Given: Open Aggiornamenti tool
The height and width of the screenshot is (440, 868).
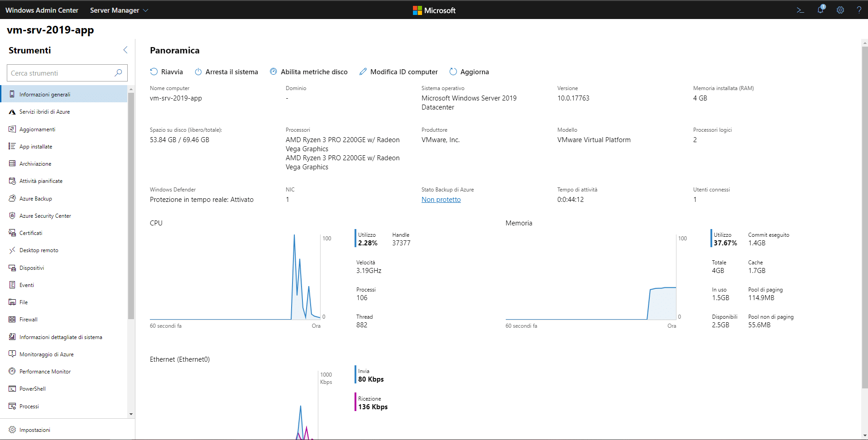Looking at the screenshot, I should click(x=64, y=129).
